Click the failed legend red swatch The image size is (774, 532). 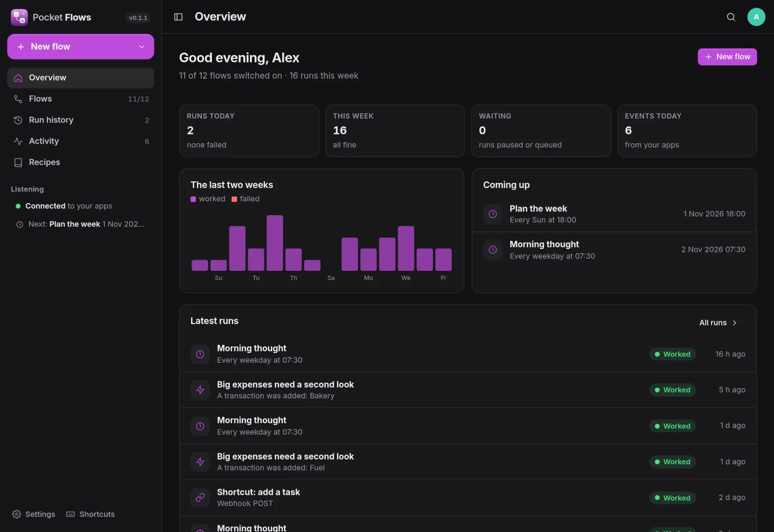click(x=234, y=199)
